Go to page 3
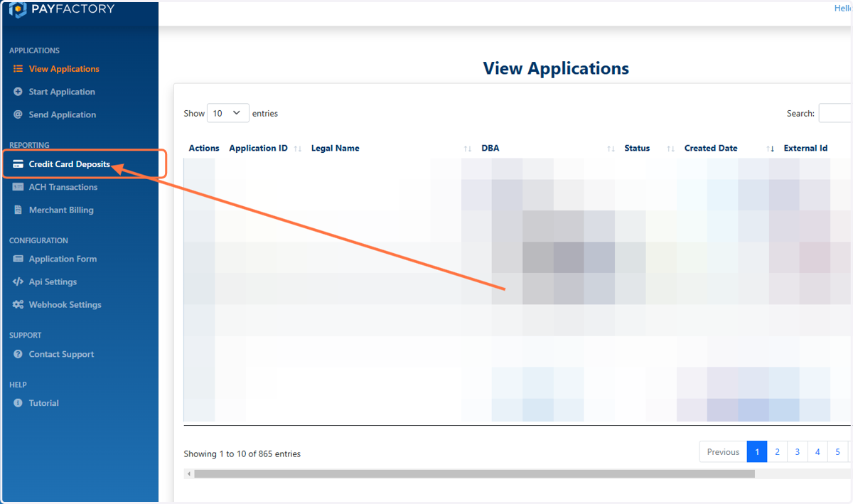The image size is (853, 504). point(798,452)
